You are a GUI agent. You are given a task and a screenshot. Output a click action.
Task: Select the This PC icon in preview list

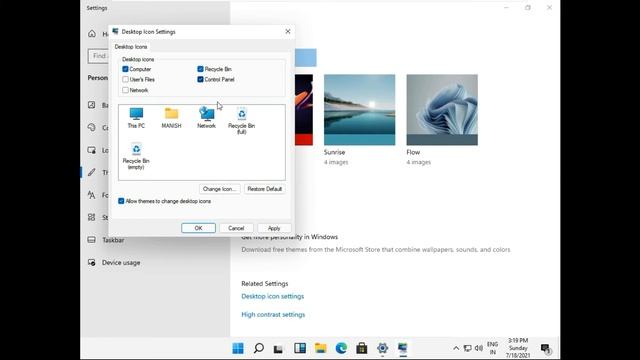[136, 118]
